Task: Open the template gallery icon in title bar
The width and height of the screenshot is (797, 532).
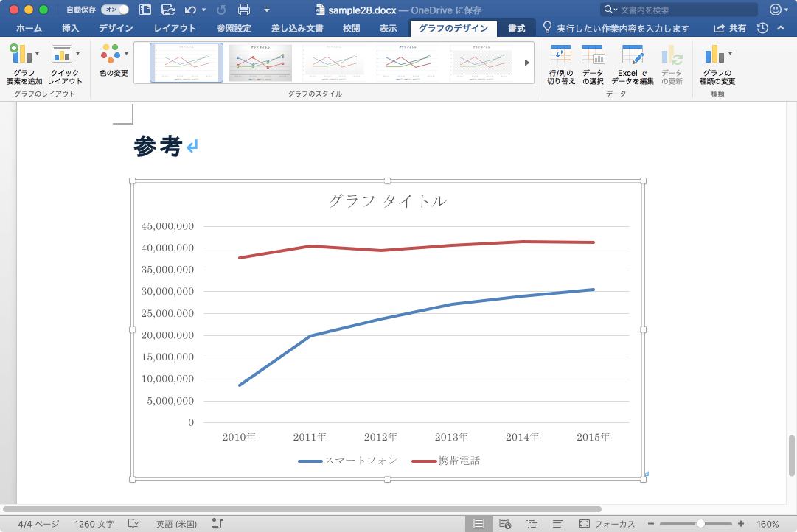Action: tap(145, 10)
